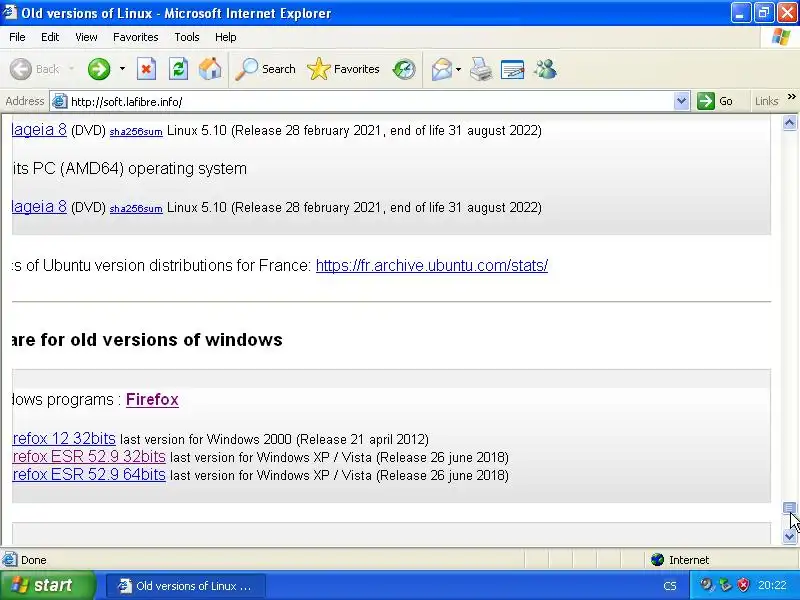Open the View menu
Viewport: 800px width, 600px height.
(86, 37)
